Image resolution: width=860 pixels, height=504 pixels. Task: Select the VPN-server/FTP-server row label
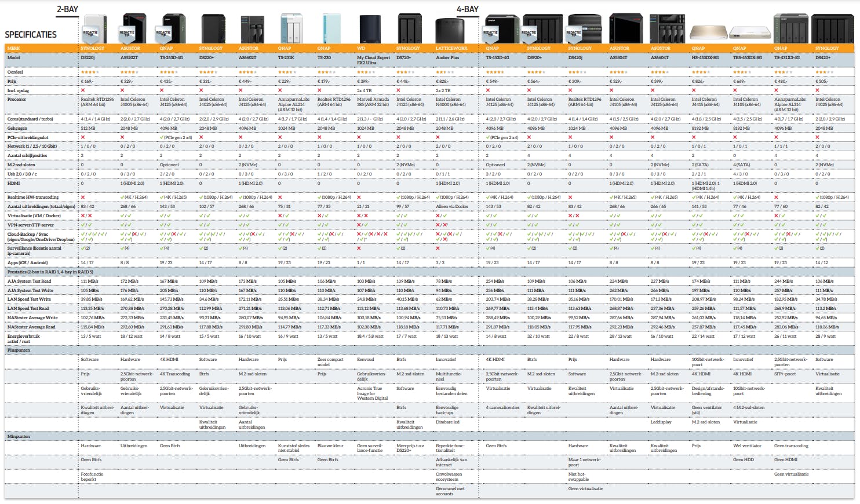coord(30,225)
